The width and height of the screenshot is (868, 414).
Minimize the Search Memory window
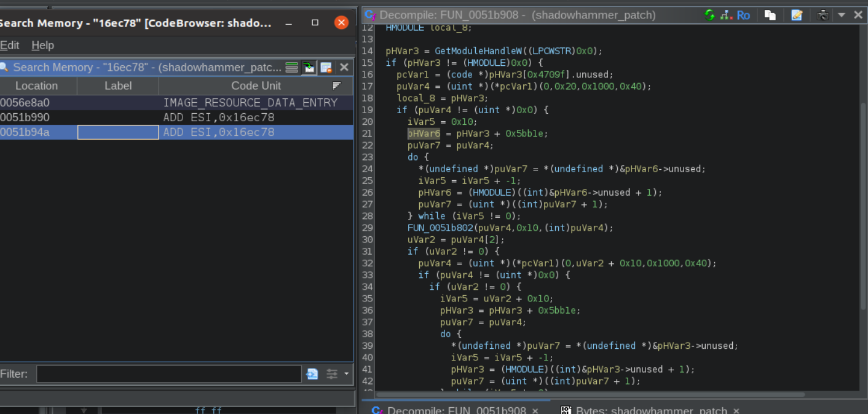[x=290, y=23]
